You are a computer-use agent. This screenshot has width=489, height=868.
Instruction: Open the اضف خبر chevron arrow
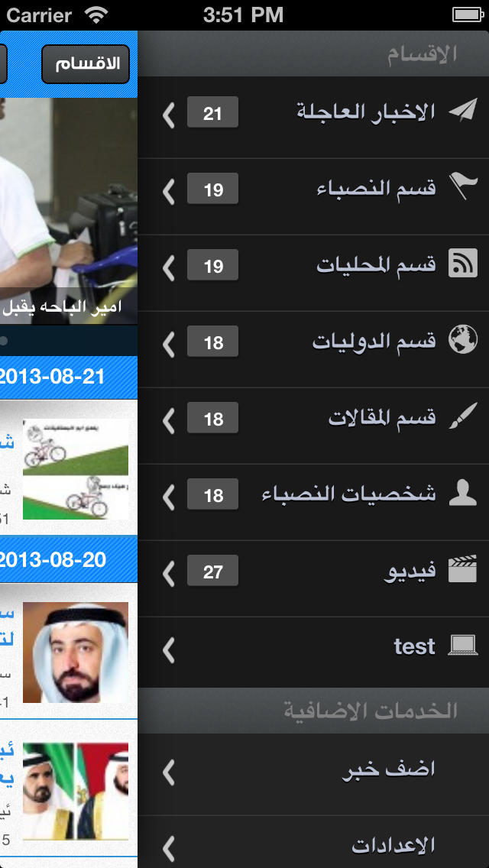click(x=169, y=772)
